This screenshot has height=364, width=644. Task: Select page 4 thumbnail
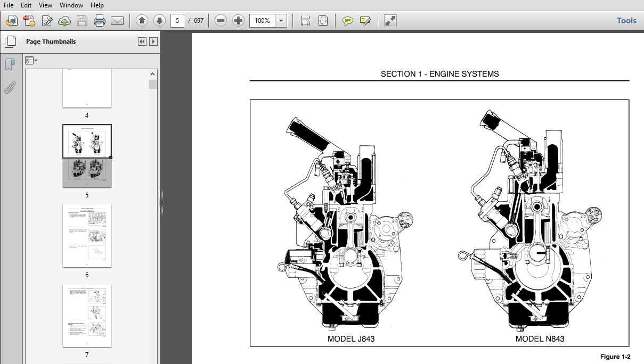click(x=87, y=88)
